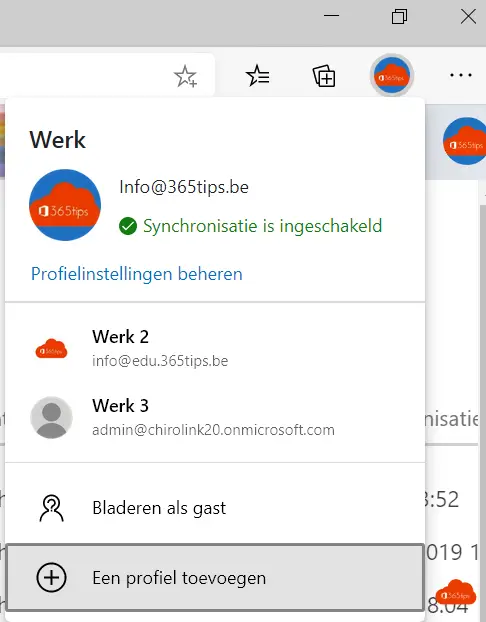Switch to the Werk 2 profile

click(215, 348)
